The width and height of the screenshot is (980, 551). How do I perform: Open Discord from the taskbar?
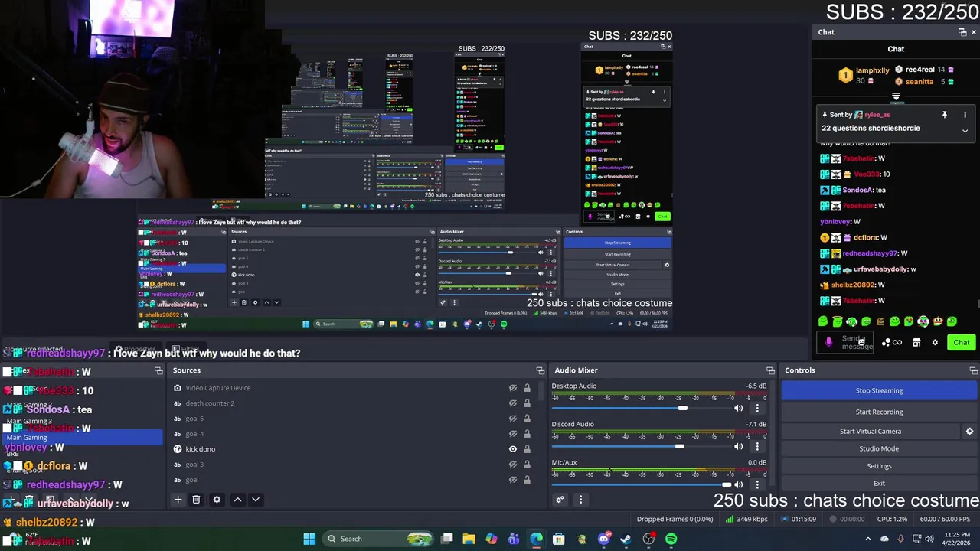click(604, 539)
